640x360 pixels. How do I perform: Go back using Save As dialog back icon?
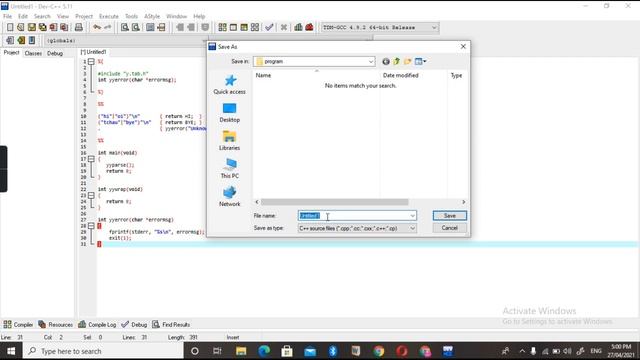pos(386,62)
